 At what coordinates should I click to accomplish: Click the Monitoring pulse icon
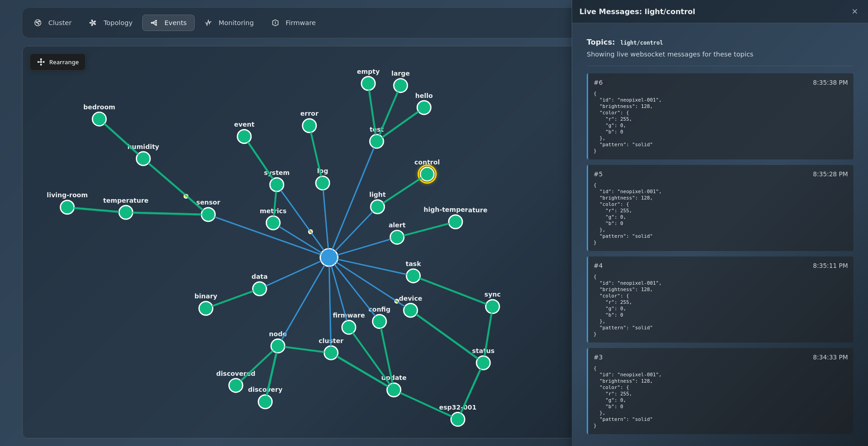click(x=208, y=23)
